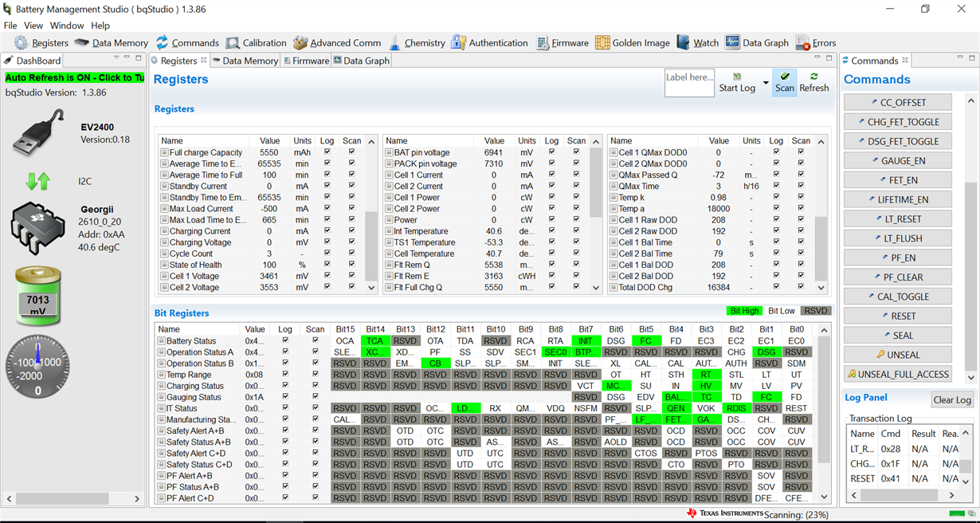Send the CHG_FET_TOGGLE command
This screenshot has height=523, width=980.
coord(897,122)
